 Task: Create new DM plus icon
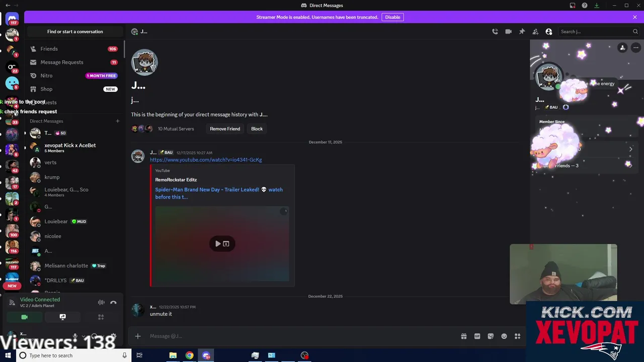118,121
